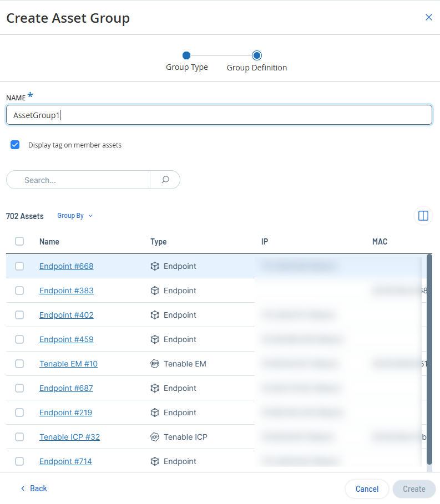Select the Group Definition step

pos(257,55)
